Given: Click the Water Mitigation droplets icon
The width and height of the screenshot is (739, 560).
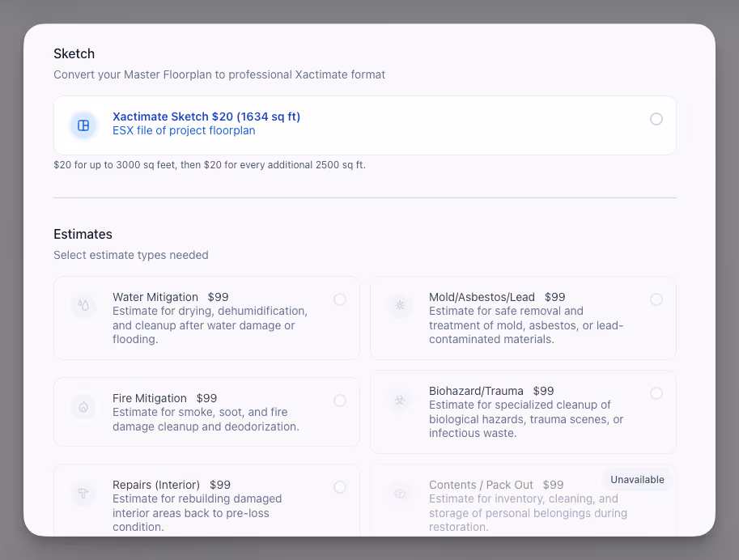Looking at the screenshot, I should pos(83,305).
